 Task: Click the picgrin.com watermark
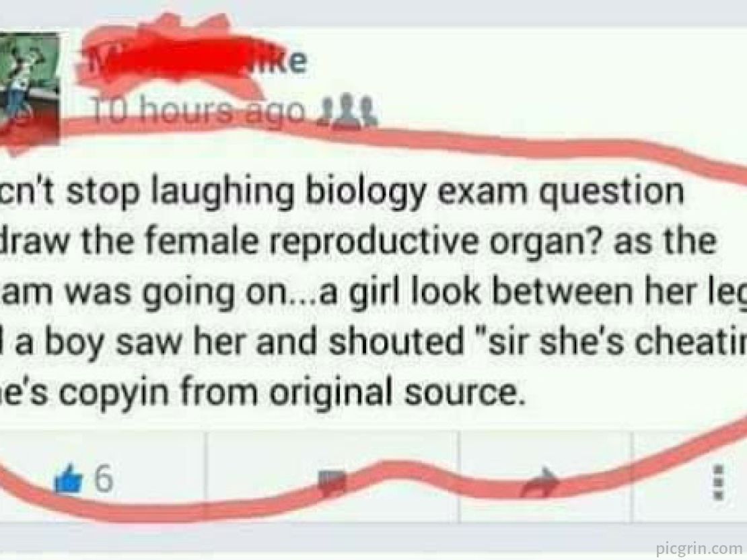pos(699,548)
